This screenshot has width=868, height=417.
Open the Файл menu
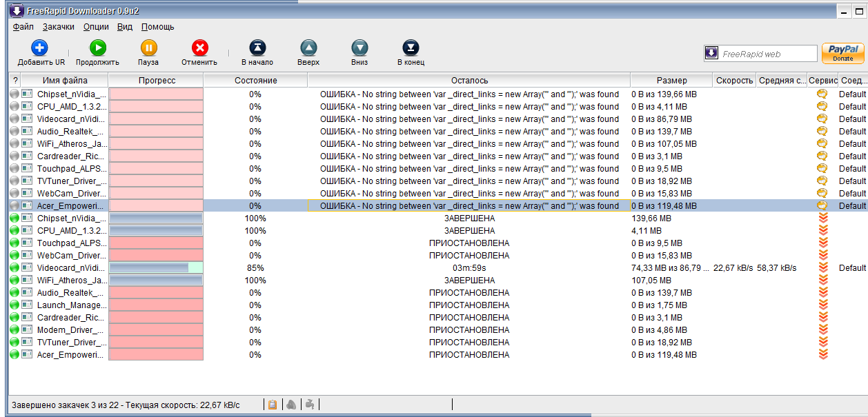[23, 27]
